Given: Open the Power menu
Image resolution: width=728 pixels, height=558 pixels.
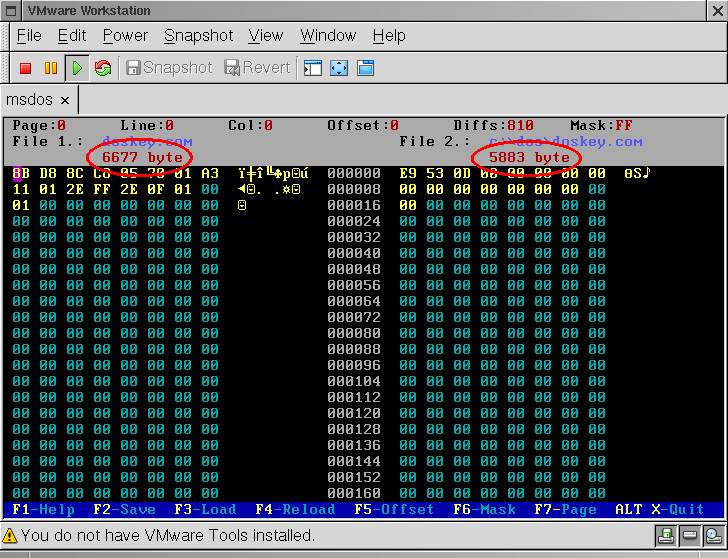Looking at the screenshot, I should (x=125, y=35).
